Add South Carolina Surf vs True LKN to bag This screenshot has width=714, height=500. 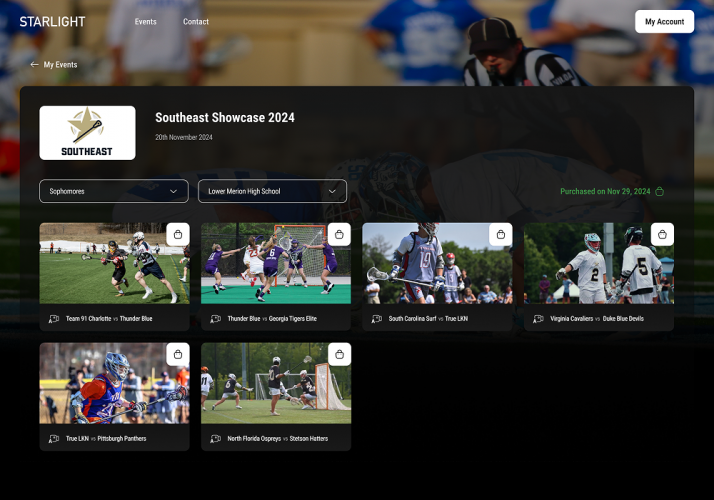pyautogui.click(x=501, y=235)
